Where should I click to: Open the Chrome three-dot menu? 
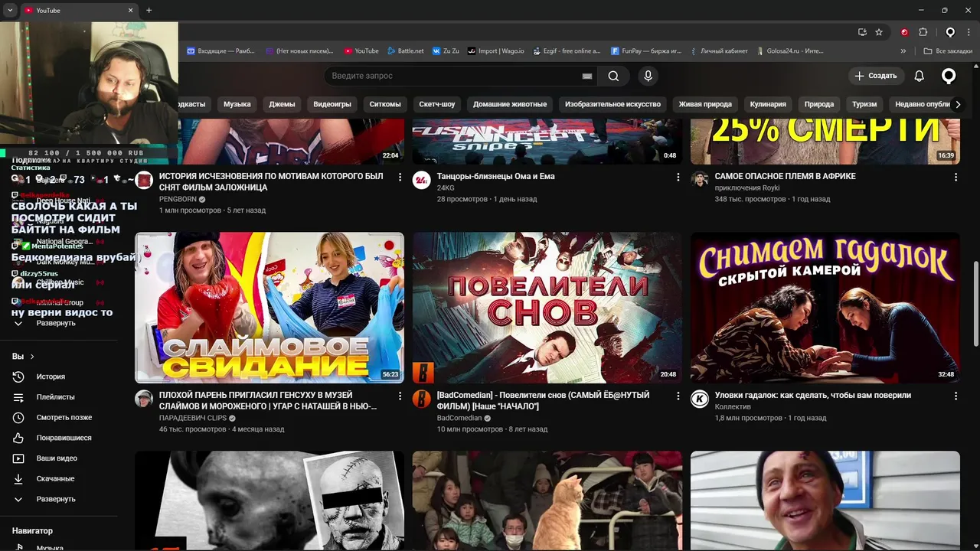(x=969, y=32)
